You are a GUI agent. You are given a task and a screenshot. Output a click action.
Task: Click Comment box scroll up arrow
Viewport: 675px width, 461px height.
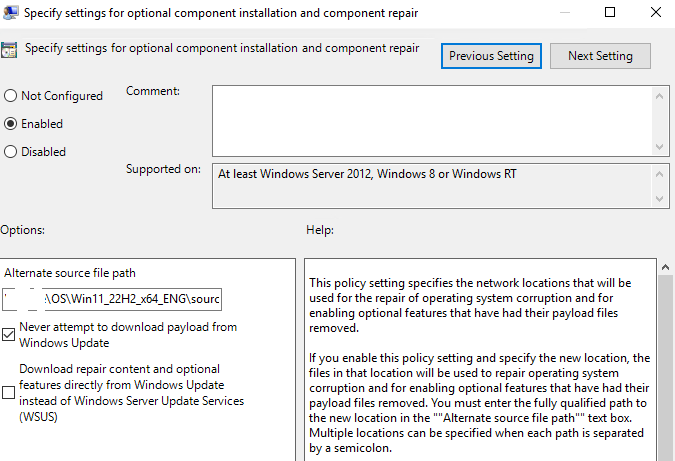(659, 96)
